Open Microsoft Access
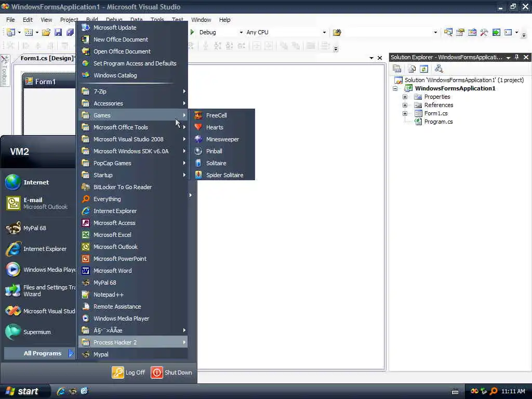 (133, 223)
